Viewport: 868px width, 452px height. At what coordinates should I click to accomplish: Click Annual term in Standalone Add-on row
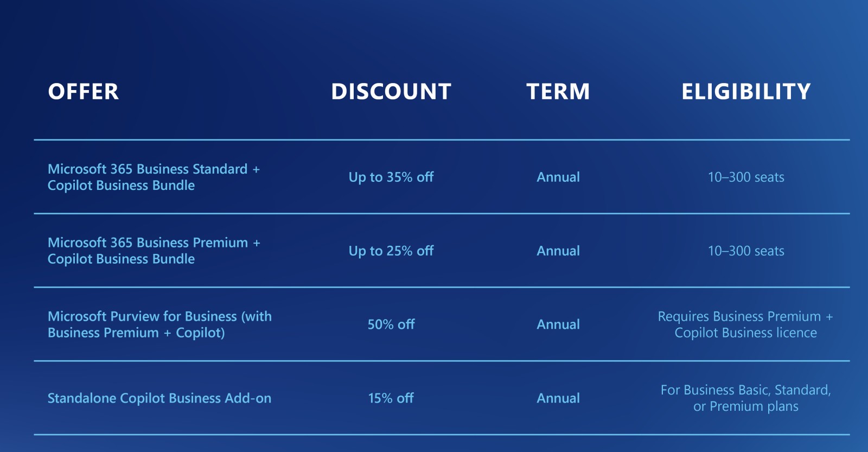[x=558, y=398]
